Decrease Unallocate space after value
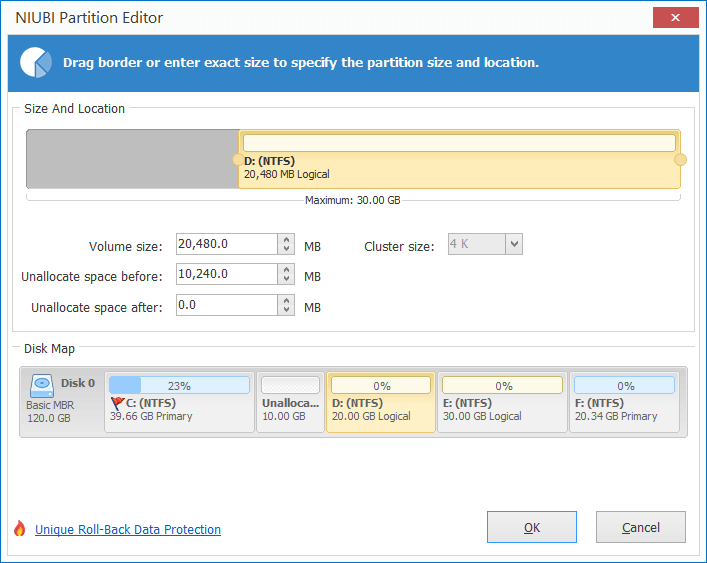 click(x=286, y=310)
